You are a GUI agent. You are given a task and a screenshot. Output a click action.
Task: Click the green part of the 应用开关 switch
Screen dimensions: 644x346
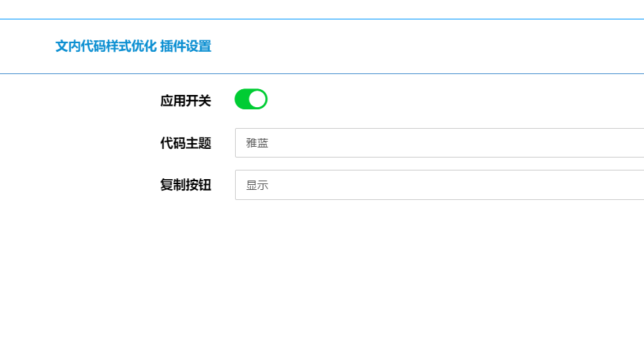[x=241, y=99]
